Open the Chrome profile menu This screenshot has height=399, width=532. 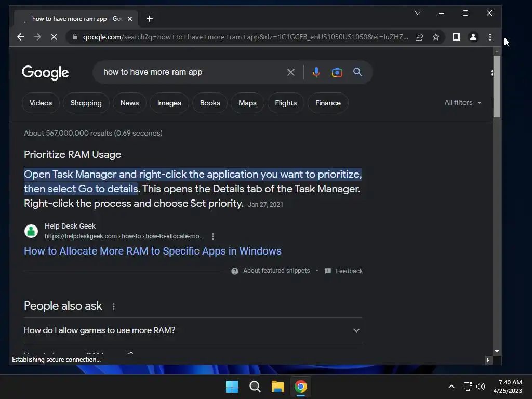[473, 37]
